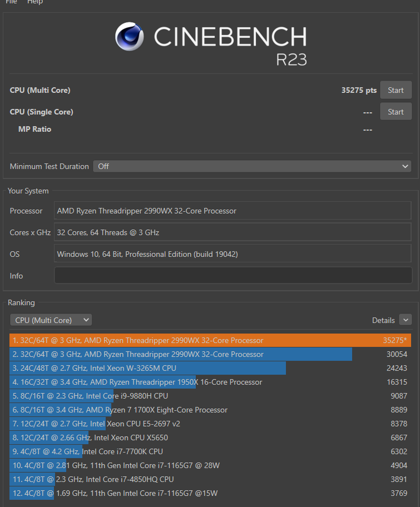Select the Intel Xeon W-3265M row
This screenshot has height=507, width=420.
click(x=210, y=368)
